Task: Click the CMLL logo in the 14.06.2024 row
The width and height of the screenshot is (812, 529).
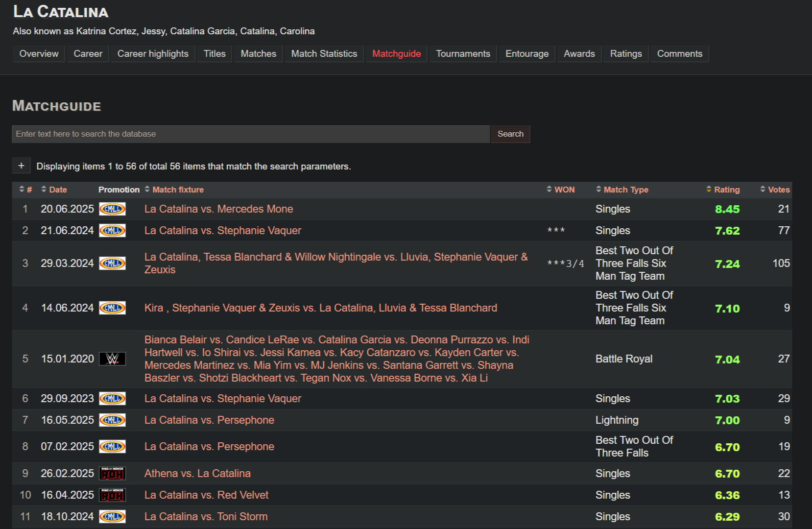Action: pyautogui.click(x=112, y=308)
